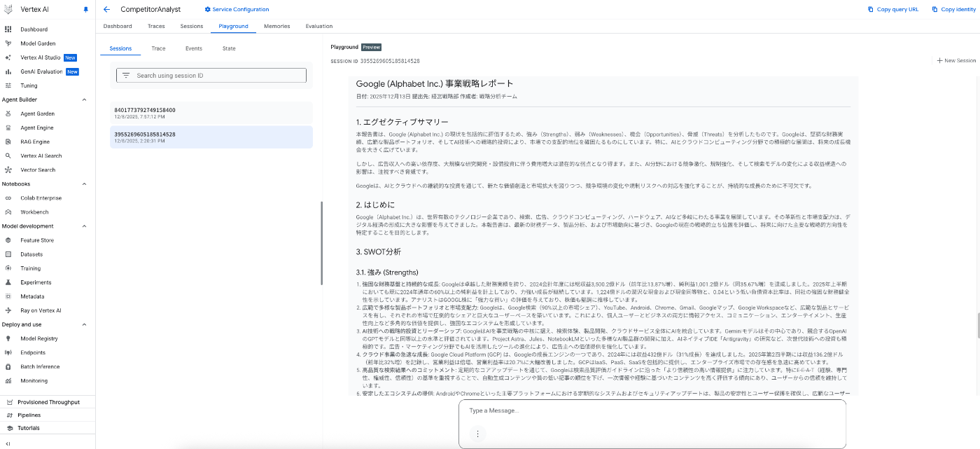Select the Sessions sub-tab in left panel

point(120,48)
